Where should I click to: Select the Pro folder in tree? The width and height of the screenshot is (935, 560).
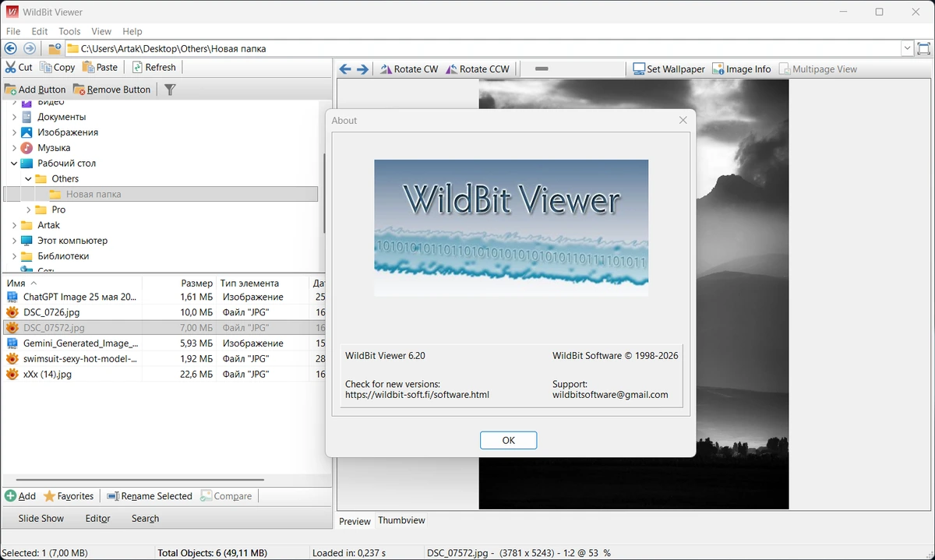[58, 210]
